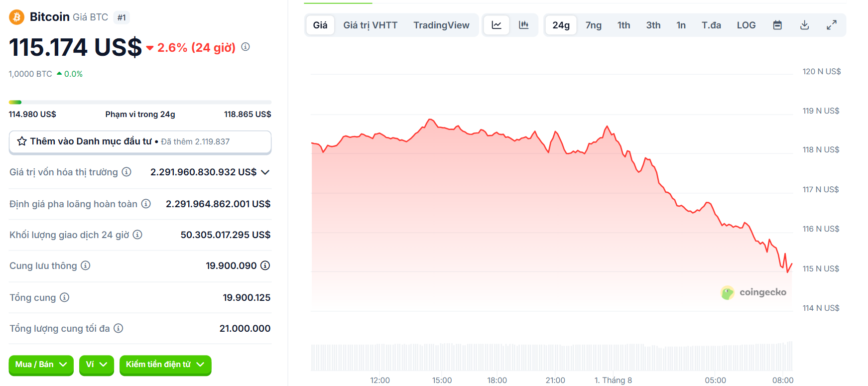Click the volume bars below chart
The width and height of the screenshot is (868, 386).
coord(552,357)
